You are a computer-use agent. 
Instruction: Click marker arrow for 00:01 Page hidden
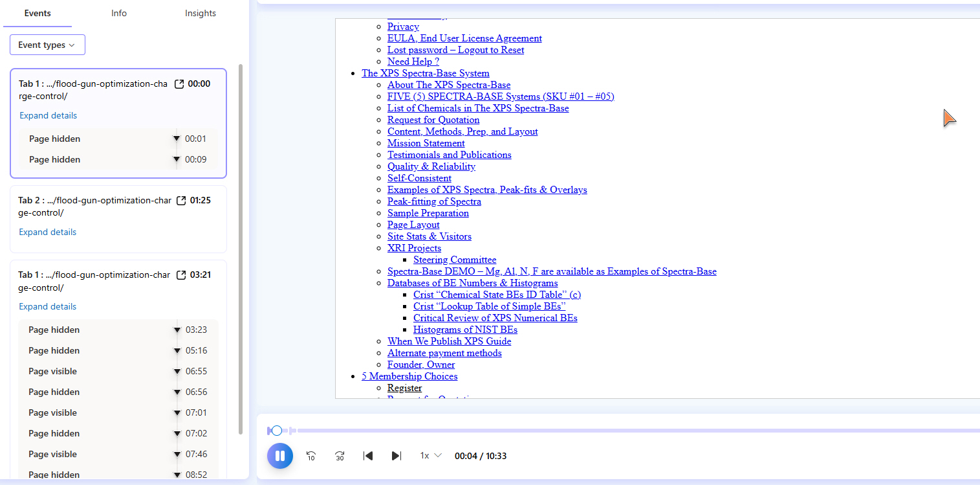pos(177,139)
